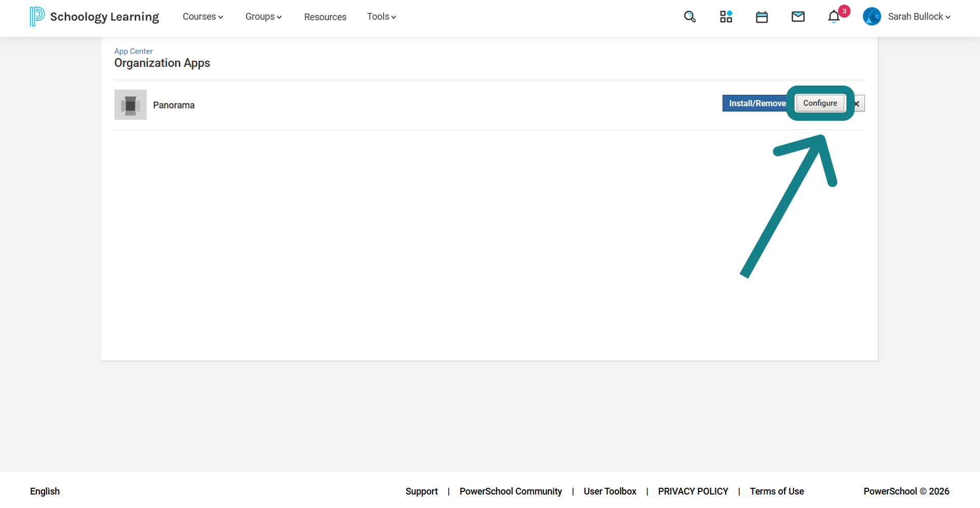
Task: Click the Configure button for Panorama
Action: click(820, 103)
